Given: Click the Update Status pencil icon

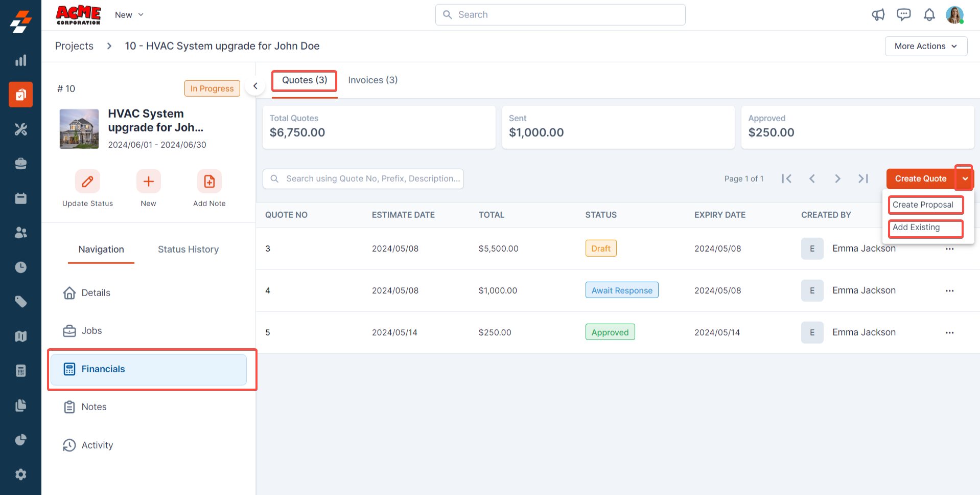Looking at the screenshot, I should (x=87, y=182).
